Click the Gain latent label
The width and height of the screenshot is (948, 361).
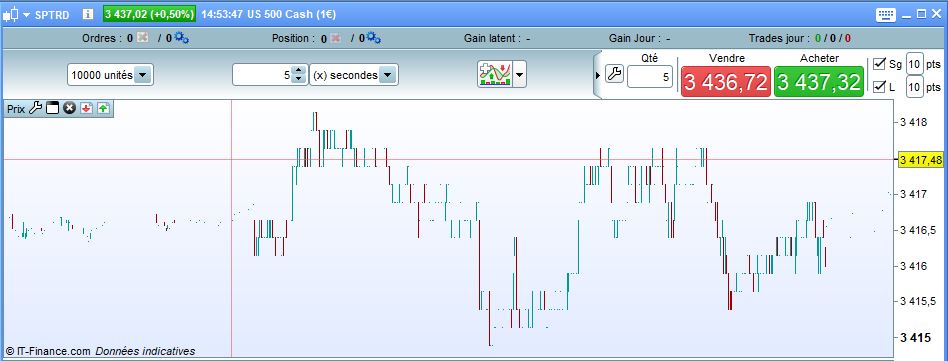pos(492,38)
